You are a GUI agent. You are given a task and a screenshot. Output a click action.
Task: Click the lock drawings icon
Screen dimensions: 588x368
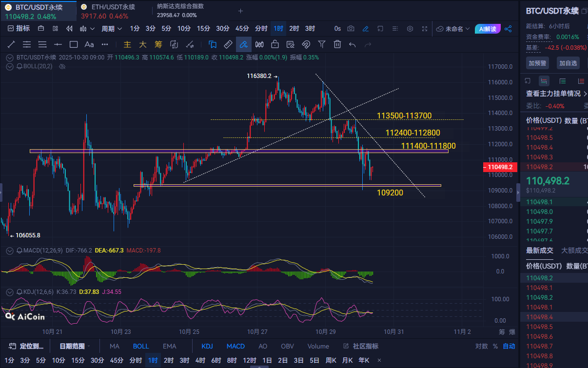[274, 44]
